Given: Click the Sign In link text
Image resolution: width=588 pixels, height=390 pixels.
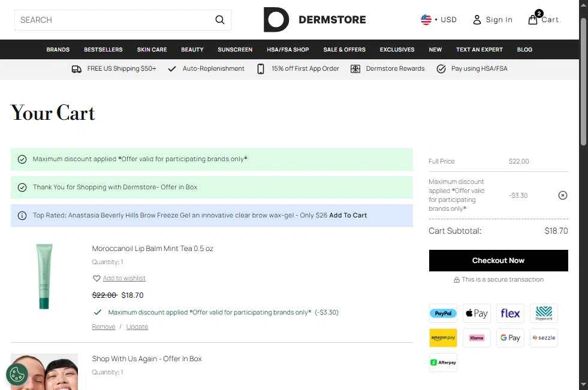Looking at the screenshot, I should coord(499,20).
